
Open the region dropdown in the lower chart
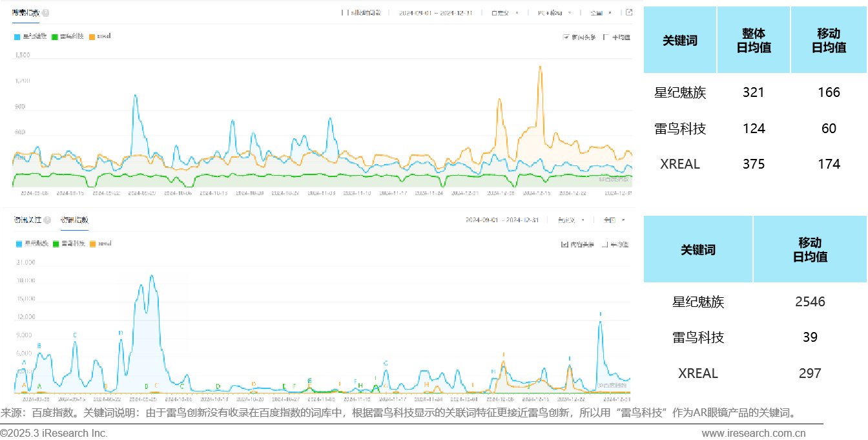click(614, 220)
